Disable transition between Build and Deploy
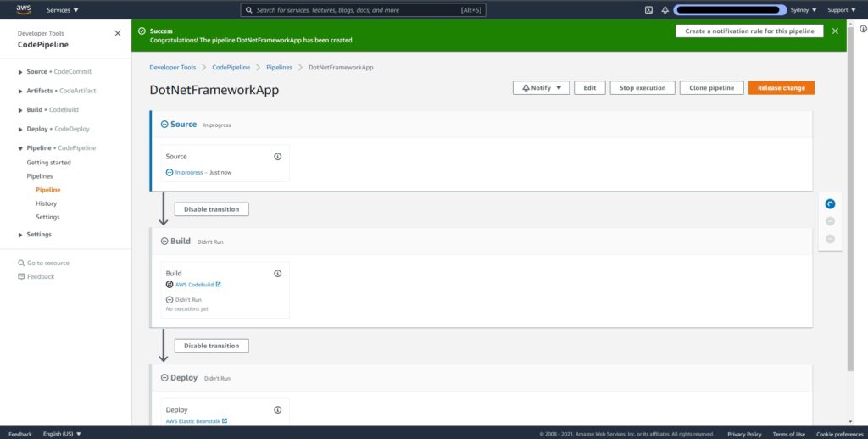This screenshot has height=439, width=868. tap(211, 346)
